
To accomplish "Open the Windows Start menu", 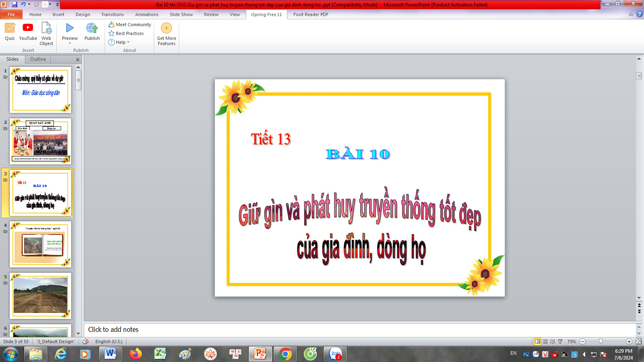I will (x=11, y=354).
